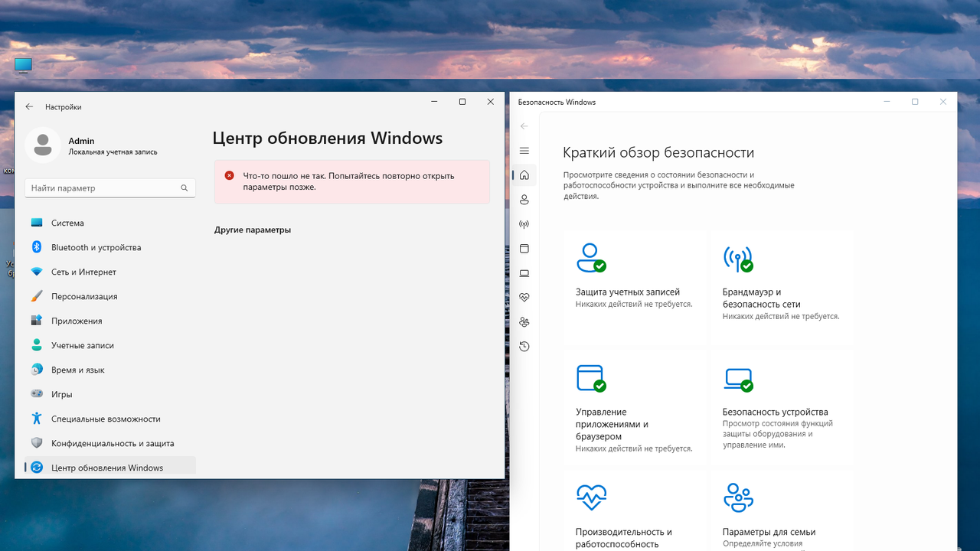Select Учетные записи in Settings sidebar

click(x=110, y=345)
